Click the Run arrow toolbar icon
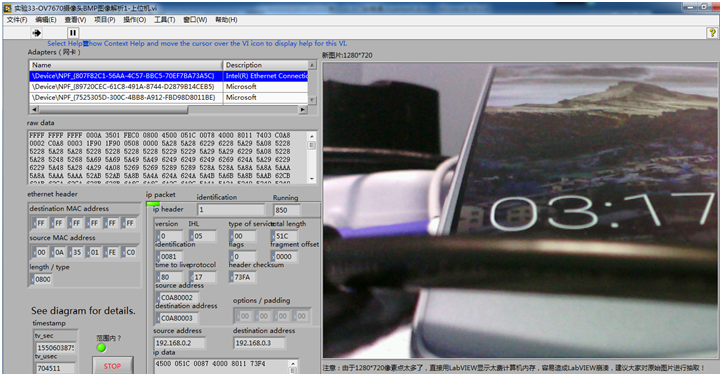 click(x=37, y=33)
